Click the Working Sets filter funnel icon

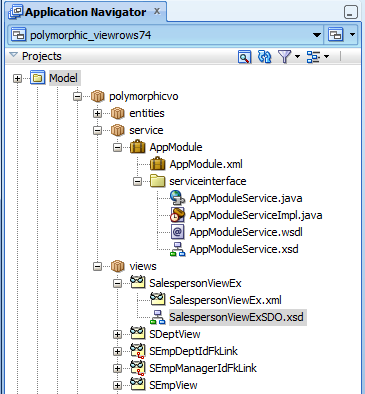point(284,57)
